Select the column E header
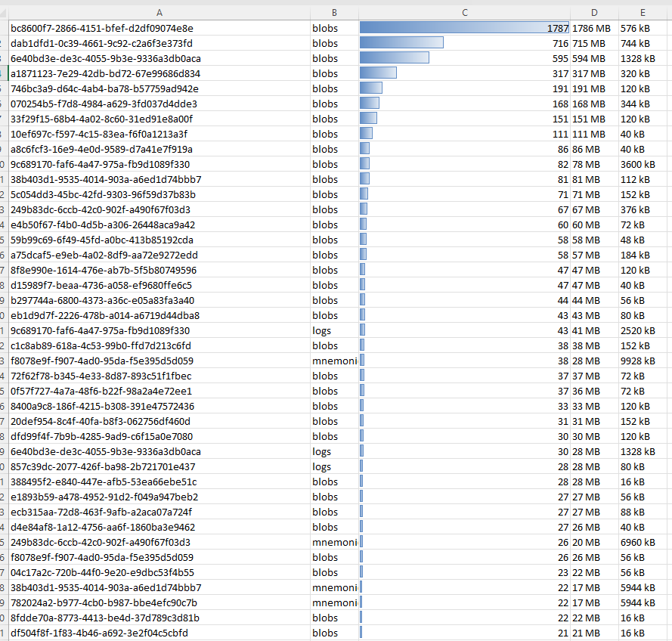 [x=643, y=13]
